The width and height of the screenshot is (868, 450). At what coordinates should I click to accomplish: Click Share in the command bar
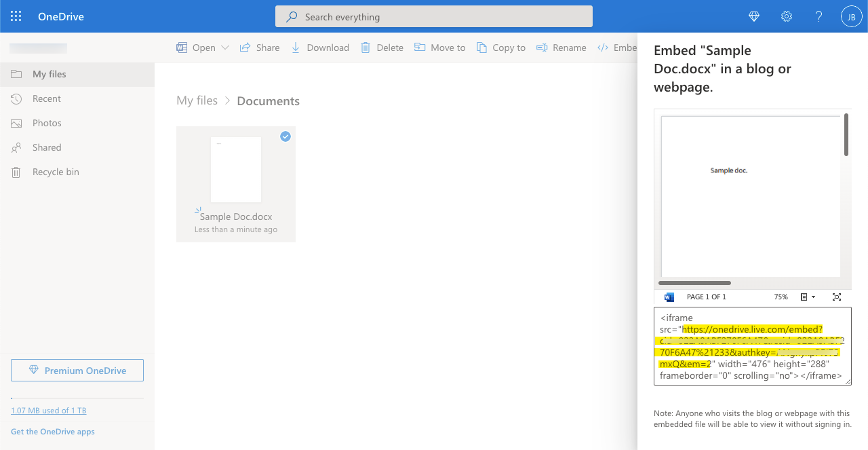[x=260, y=48]
